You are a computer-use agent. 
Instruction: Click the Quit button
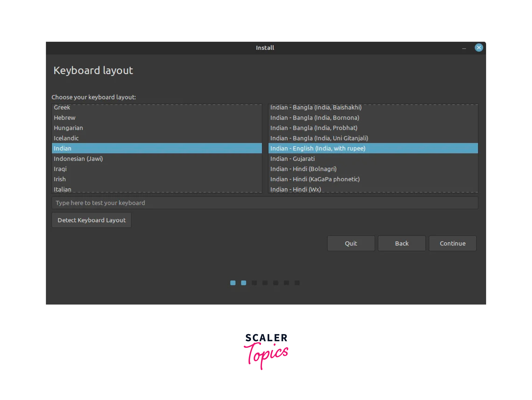pos(351,243)
